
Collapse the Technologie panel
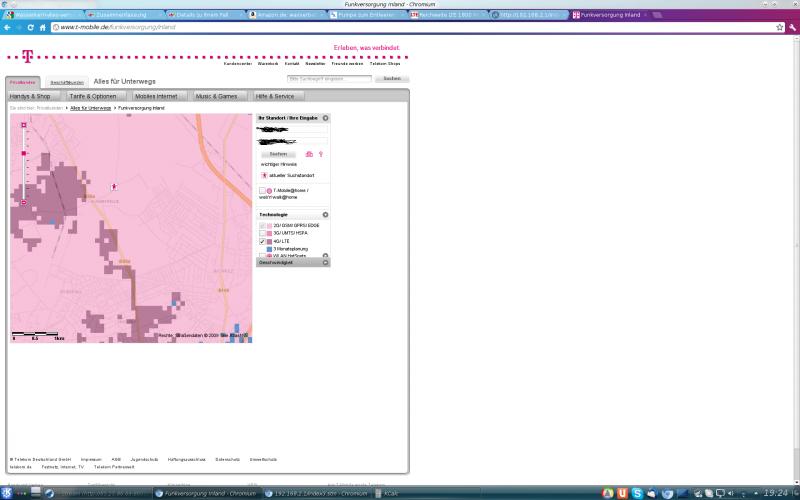pyautogui.click(x=325, y=215)
